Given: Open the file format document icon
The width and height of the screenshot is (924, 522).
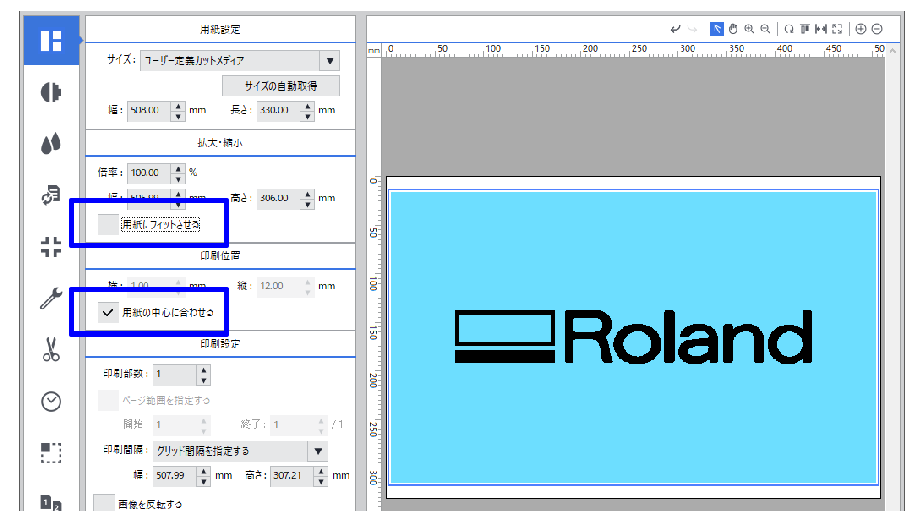Looking at the screenshot, I should click(51, 194).
